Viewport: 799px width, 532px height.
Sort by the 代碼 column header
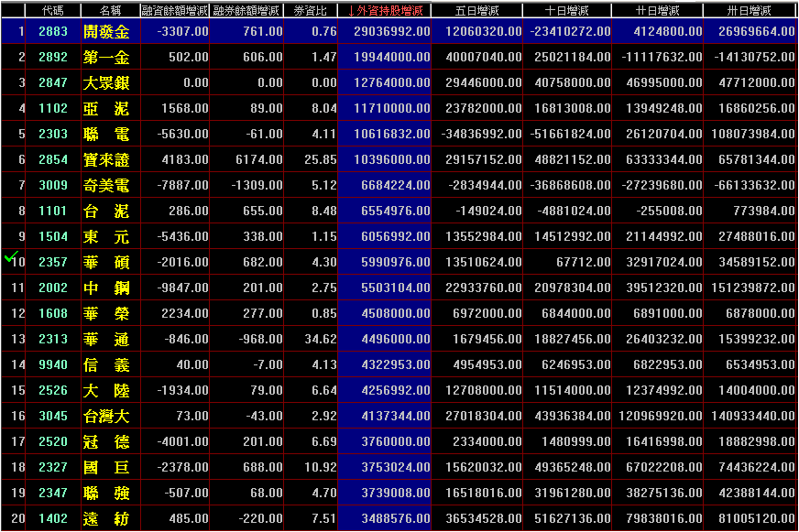coord(53,10)
